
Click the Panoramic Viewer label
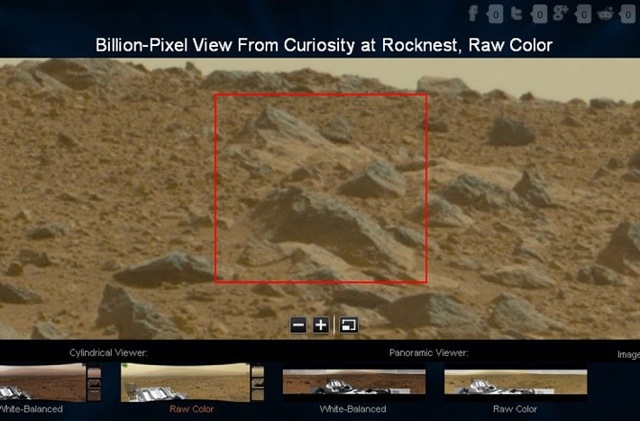coord(429,353)
